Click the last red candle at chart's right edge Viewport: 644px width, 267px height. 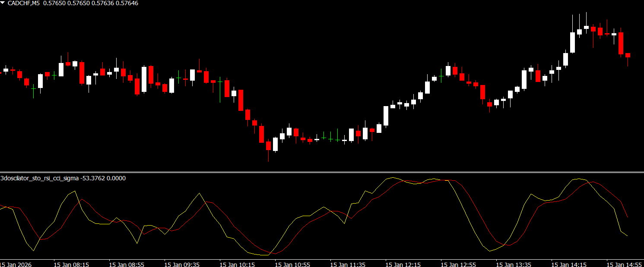coord(628,55)
